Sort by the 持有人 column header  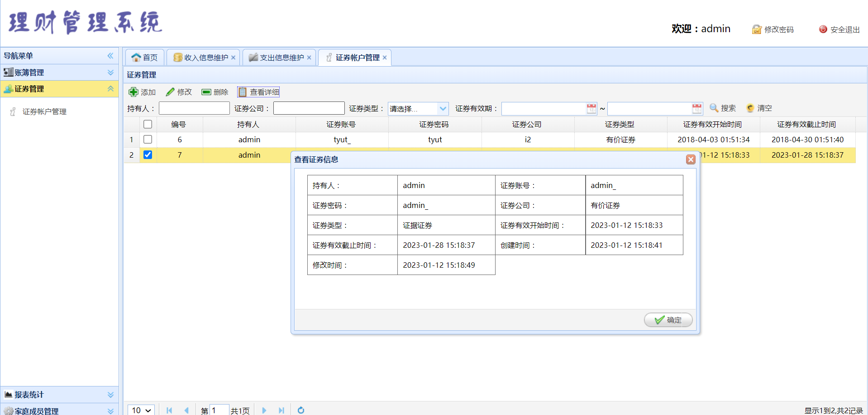(248, 124)
